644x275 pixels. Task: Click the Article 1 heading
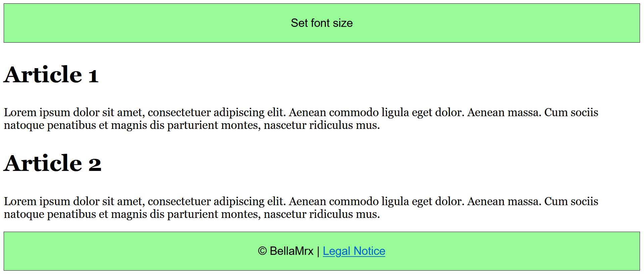[x=51, y=75]
